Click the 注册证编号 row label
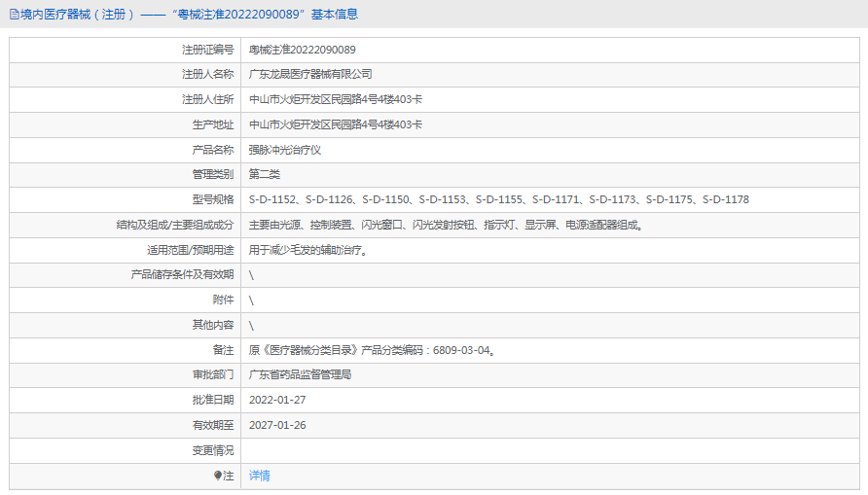The height and width of the screenshot is (495, 868). pos(208,50)
